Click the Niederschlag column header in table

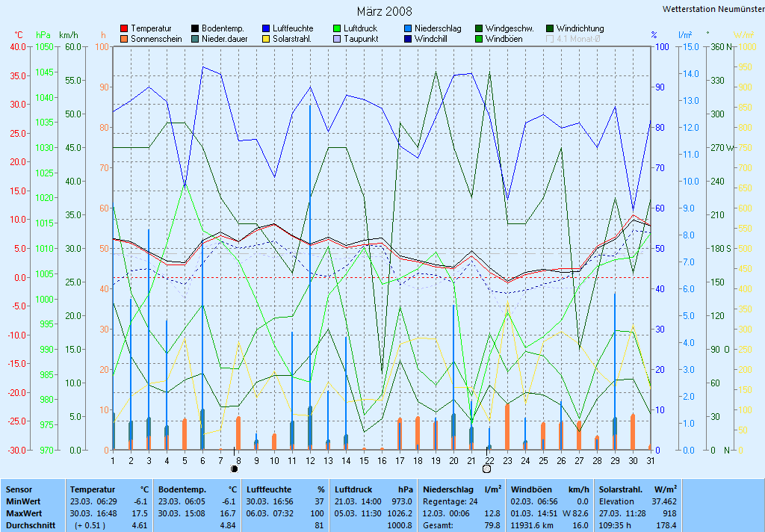(448, 489)
